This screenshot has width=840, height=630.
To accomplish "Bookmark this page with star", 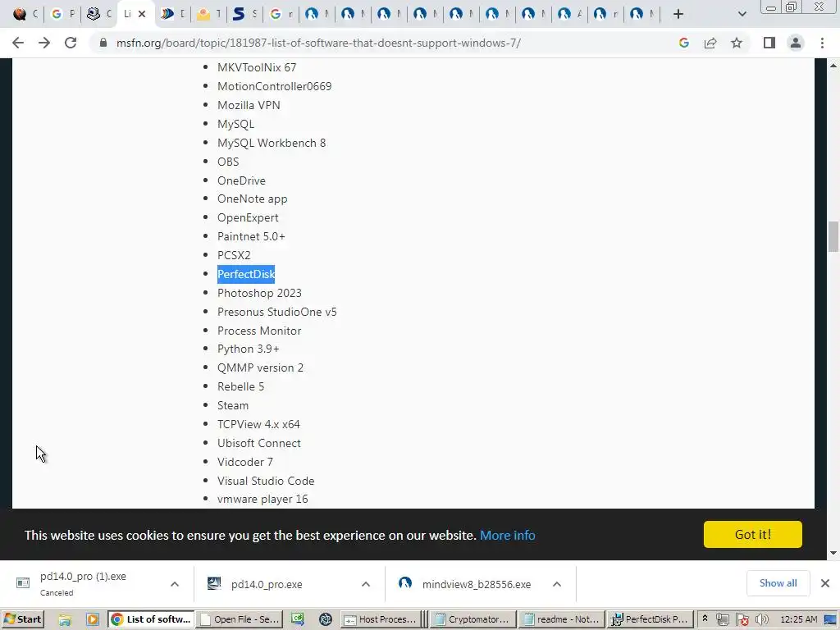I will coord(737,43).
